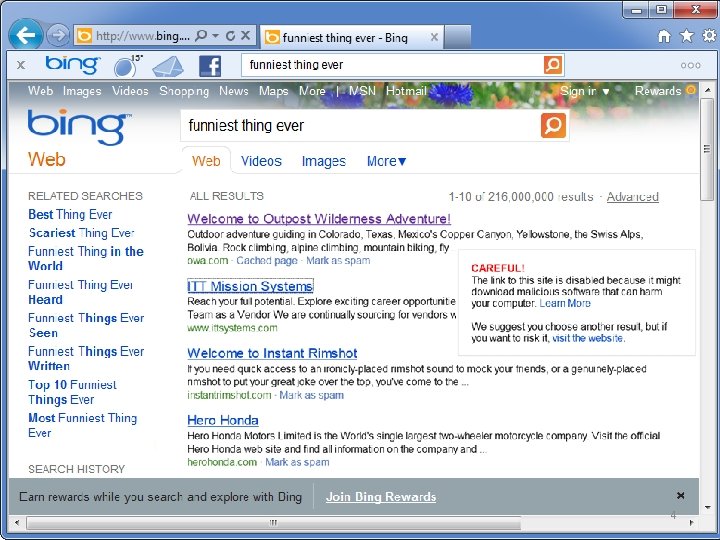Click the Bing toolbar search field

coord(393,65)
